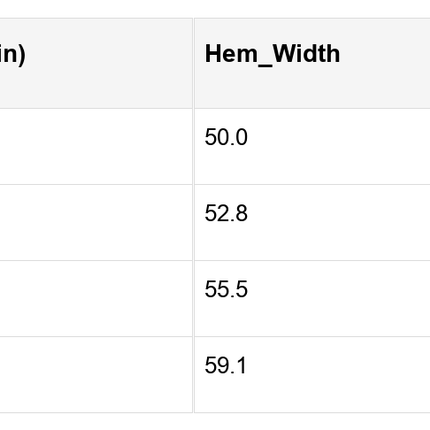Click the row border between 50.0 and 52.8
This screenshot has width=430, height=430.
coord(312,184)
